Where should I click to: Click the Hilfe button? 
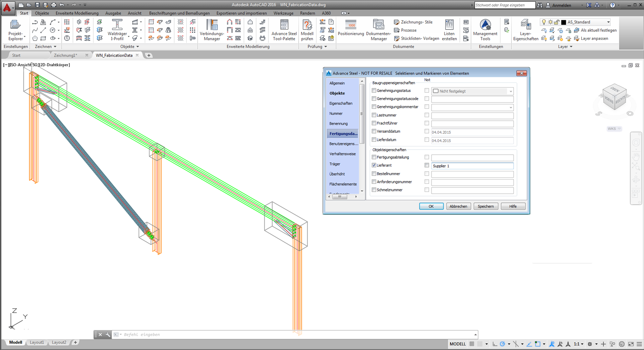pyautogui.click(x=513, y=207)
